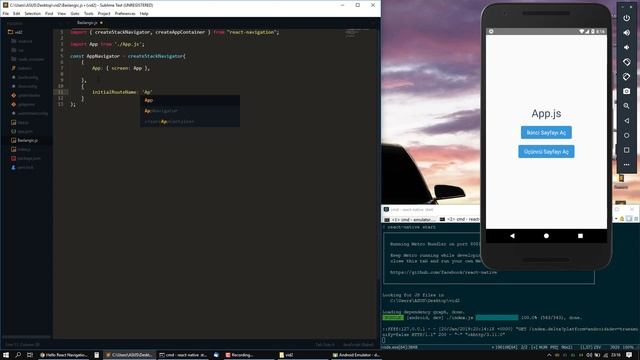Click the taskbar clock
640x360 pixels.
(x=616, y=355)
